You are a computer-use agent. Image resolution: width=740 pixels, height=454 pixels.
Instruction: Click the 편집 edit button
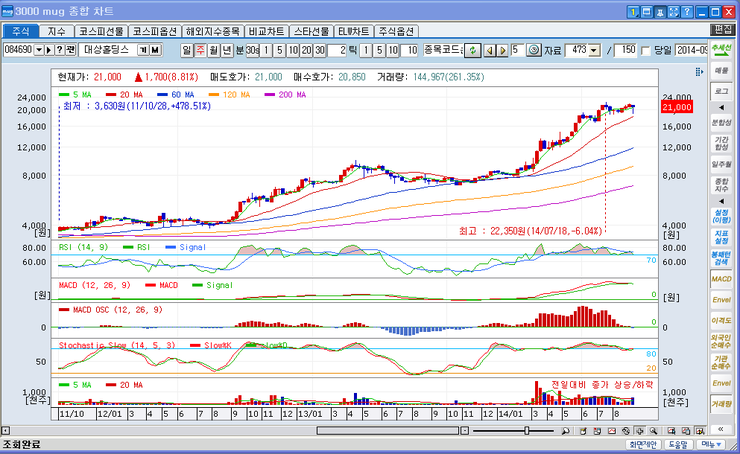[723, 30]
